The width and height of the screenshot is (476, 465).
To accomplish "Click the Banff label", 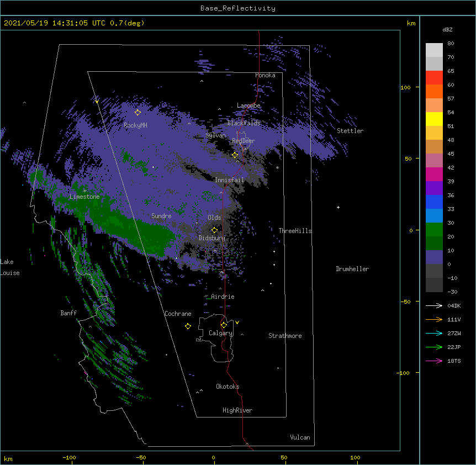I will (x=68, y=313).
